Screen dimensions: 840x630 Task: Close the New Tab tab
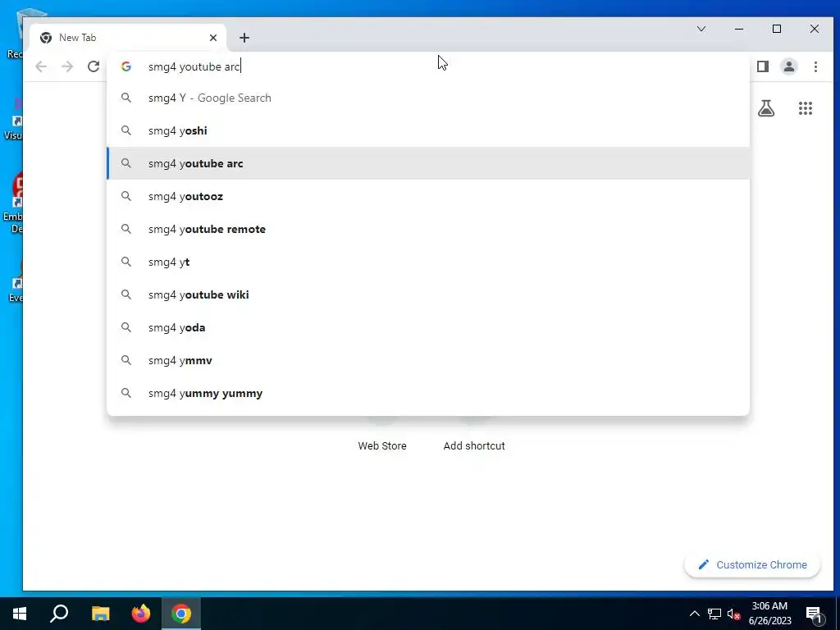[213, 38]
